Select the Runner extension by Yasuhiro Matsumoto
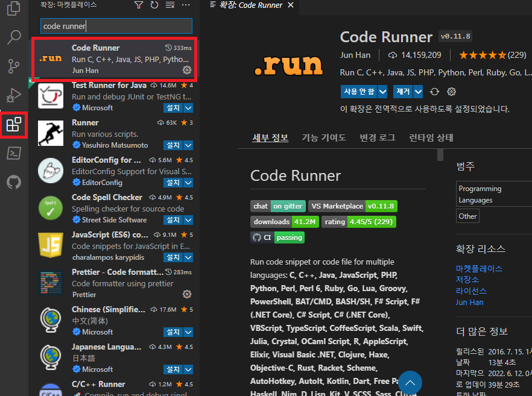 click(115, 134)
